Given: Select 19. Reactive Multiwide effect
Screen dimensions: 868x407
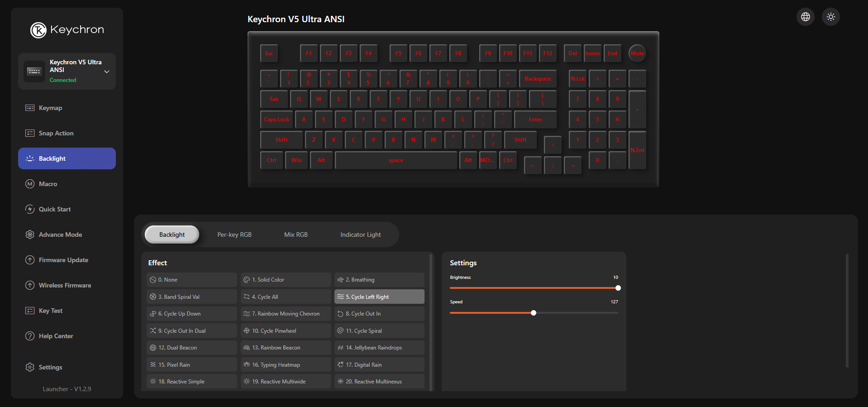Looking at the screenshot, I should (x=286, y=381).
